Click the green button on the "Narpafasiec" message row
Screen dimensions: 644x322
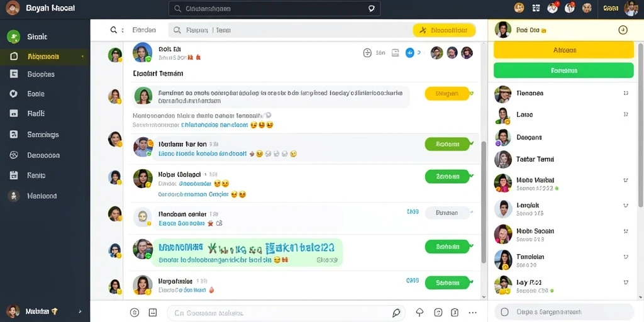447,282
